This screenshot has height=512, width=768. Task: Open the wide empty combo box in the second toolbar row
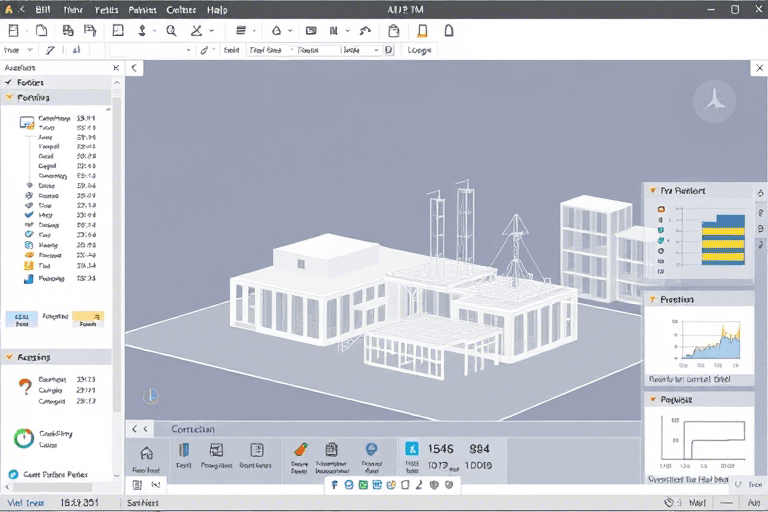(150, 50)
